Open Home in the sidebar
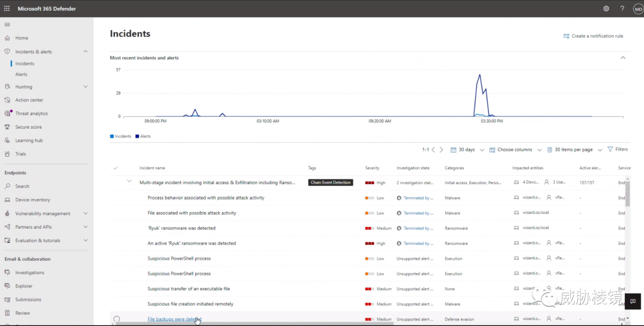 pyautogui.click(x=22, y=38)
